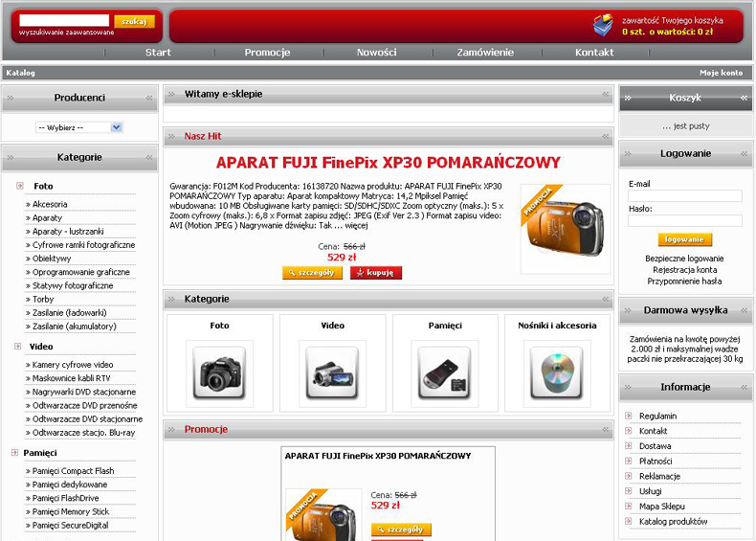The image size is (756, 541).
Task: Click the Moje konto link
Action: (x=721, y=73)
